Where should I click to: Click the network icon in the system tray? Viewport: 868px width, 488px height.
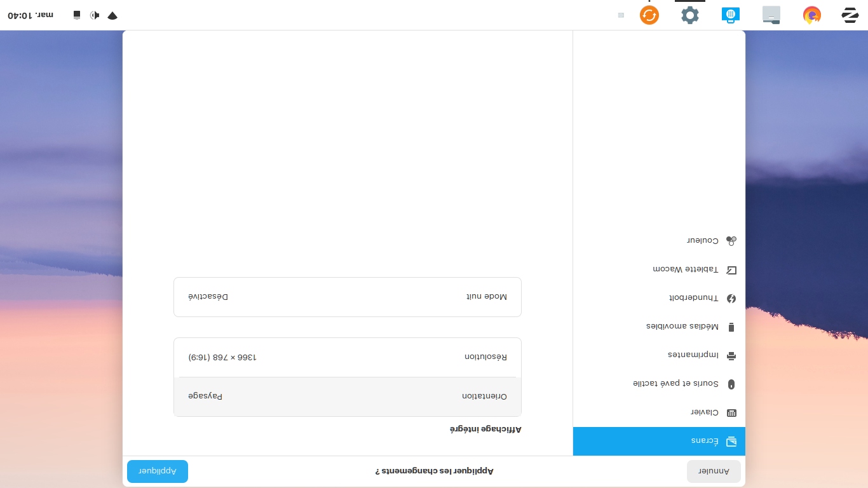(x=112, y=15)
